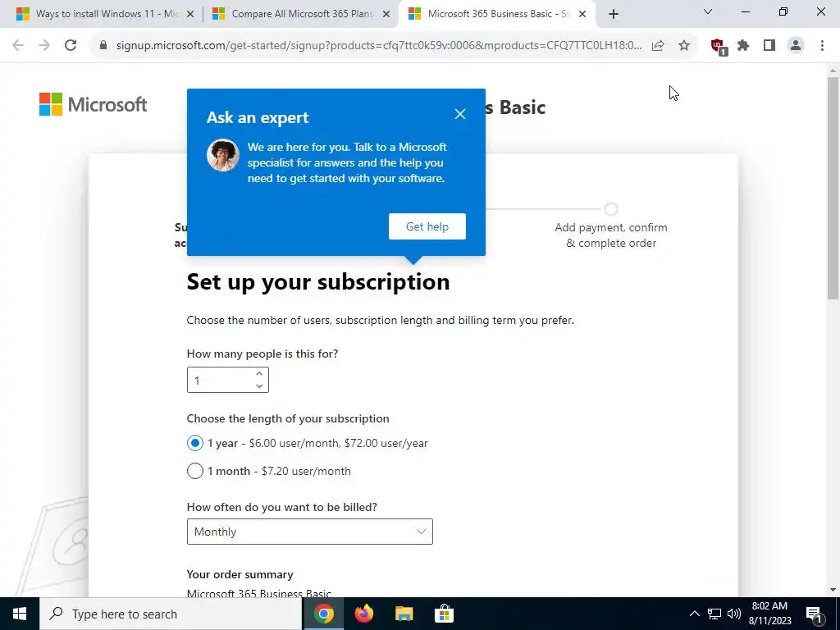Image resolution: width=840 pixels, height=630 pixels.
Task: Click the Add payment step circle
Action: [x=611, y=209]
